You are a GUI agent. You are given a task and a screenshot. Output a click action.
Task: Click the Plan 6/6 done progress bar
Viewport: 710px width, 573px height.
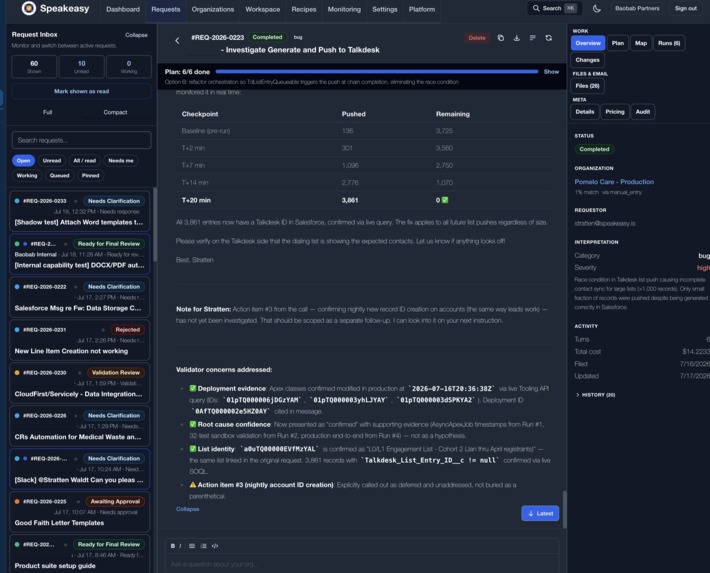pyautogui.click(x=377, y=72)
